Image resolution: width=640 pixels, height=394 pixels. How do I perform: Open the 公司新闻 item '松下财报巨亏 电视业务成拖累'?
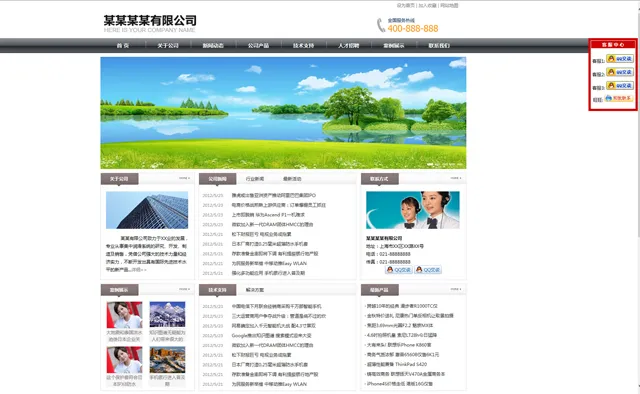(261, 234)
